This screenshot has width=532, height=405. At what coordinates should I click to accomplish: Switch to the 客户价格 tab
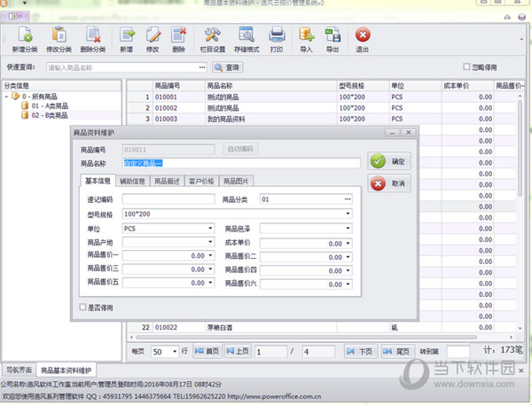(201, 181)
